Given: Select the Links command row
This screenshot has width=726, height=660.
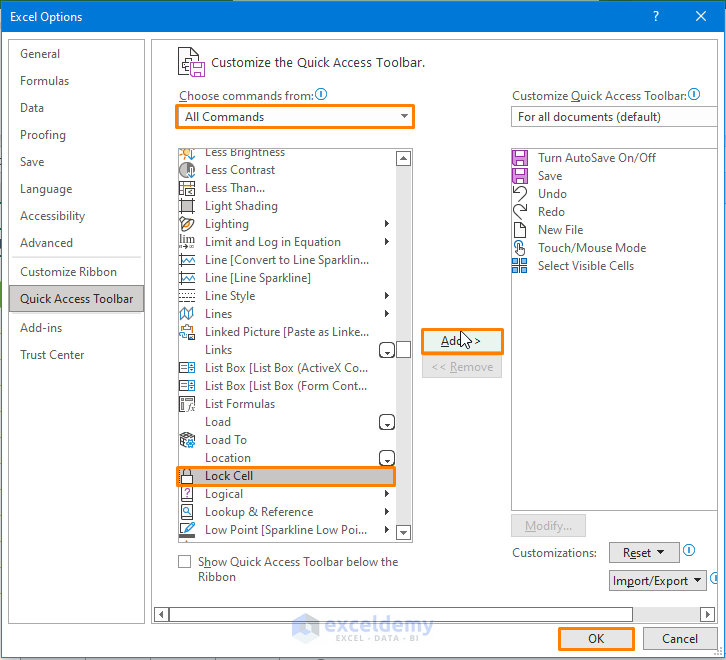Looking at the screenshot, I should click(287, 350).
